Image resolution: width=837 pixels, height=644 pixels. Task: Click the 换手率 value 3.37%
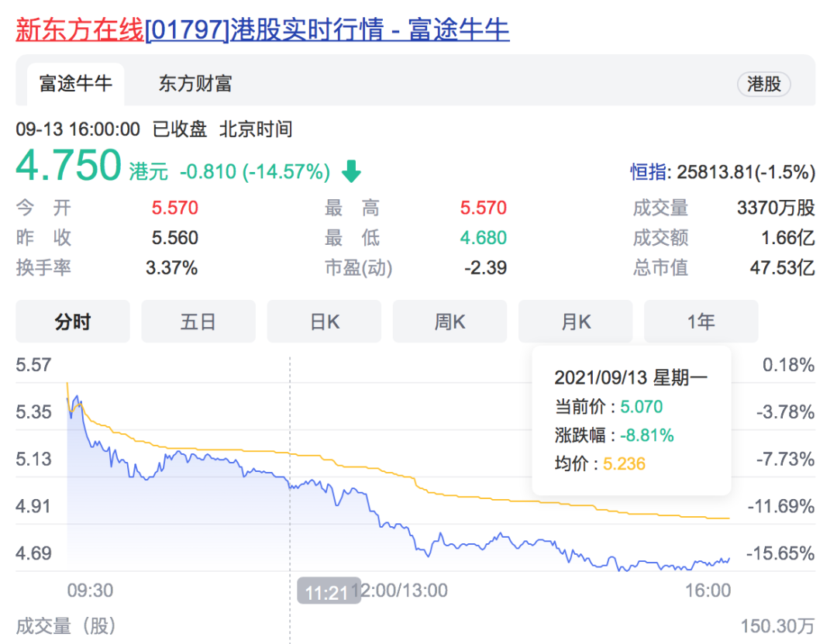[x=171, y=267]
